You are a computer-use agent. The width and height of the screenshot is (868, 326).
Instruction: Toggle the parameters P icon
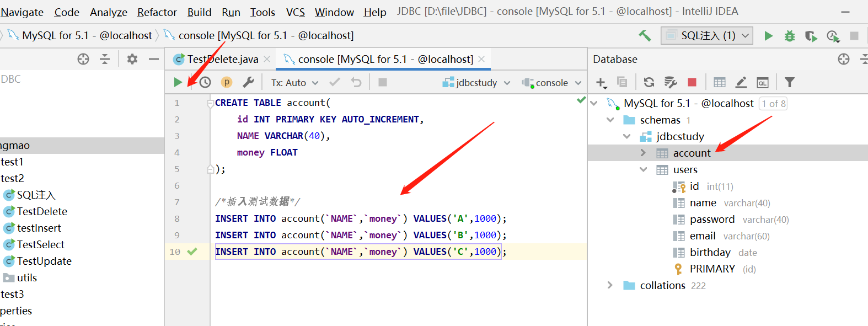click(226, 82)
